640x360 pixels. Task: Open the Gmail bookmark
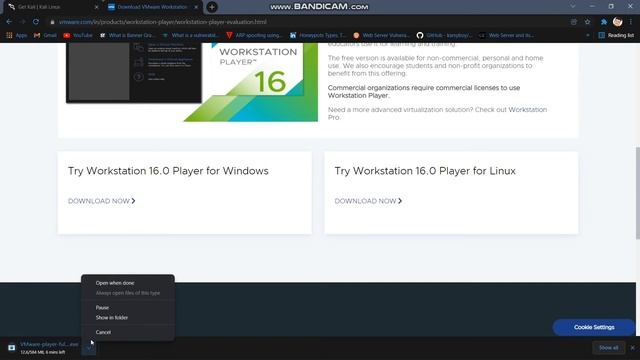point(45,36)
